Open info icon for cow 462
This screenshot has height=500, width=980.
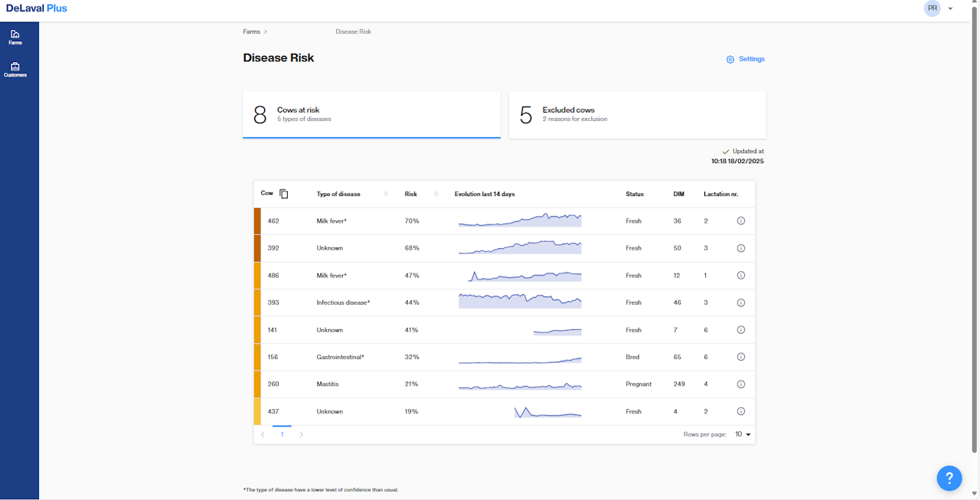740,221
